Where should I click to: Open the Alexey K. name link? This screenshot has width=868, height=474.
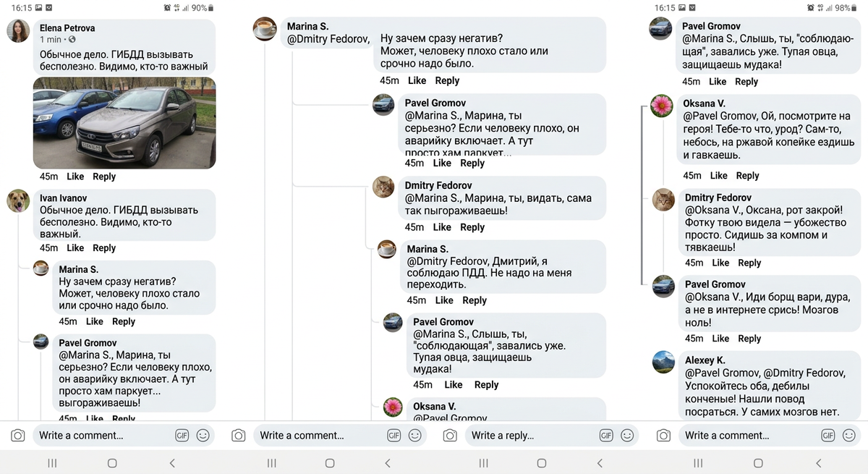pos(705,360)
